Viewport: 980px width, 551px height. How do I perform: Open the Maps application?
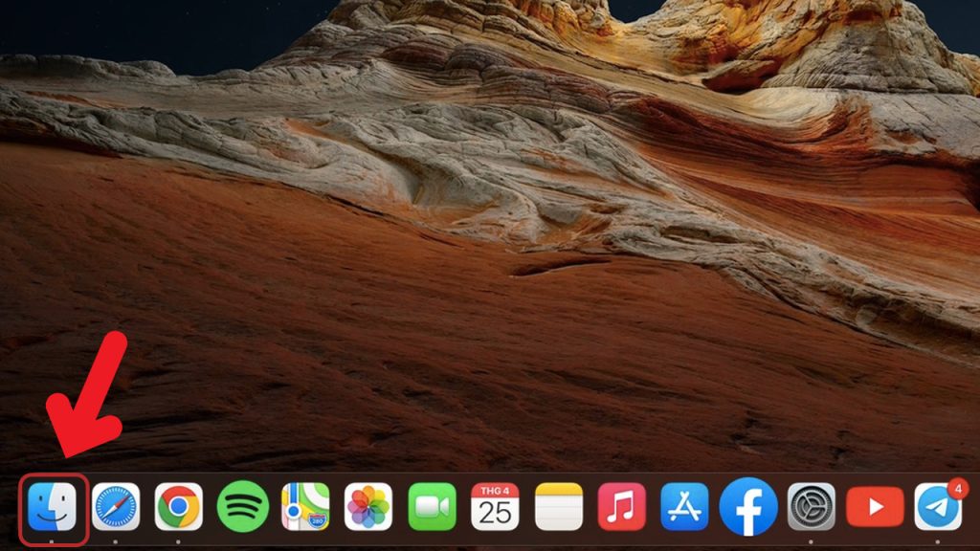(x=305, y=506)
